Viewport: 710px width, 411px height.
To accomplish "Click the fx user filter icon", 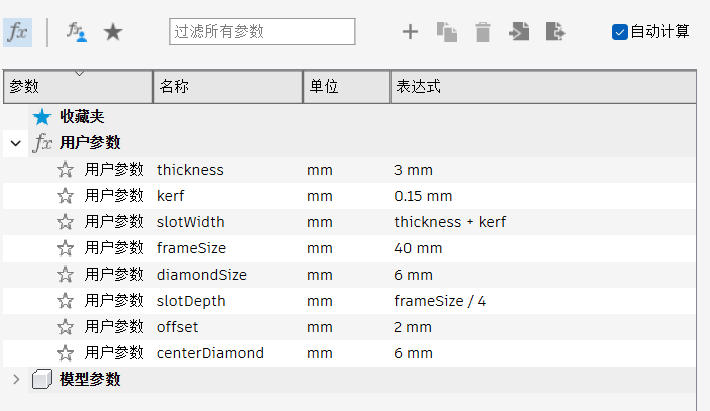I will pyautogui.click(x=77, y=31).
